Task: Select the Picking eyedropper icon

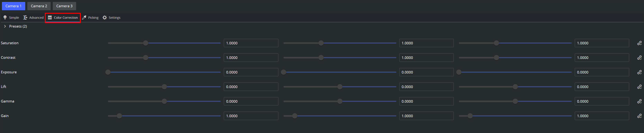Action: tap(84, 18)
